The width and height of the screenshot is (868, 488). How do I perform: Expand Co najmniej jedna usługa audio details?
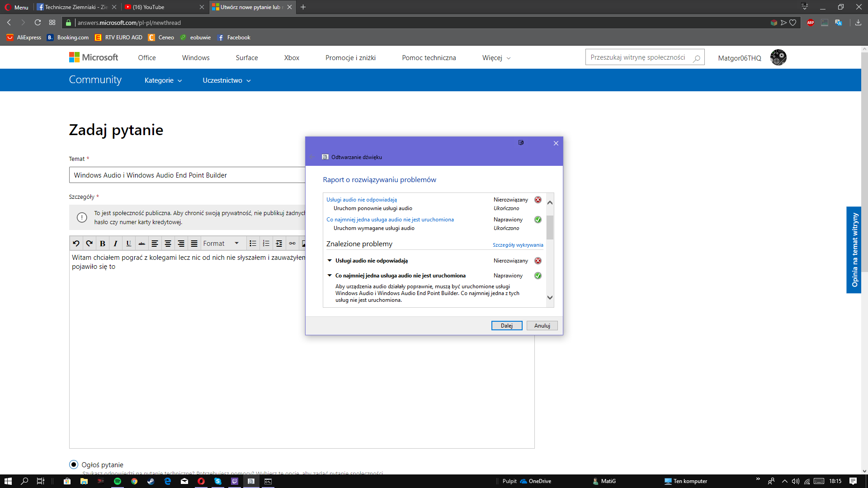tap(330, 275)
